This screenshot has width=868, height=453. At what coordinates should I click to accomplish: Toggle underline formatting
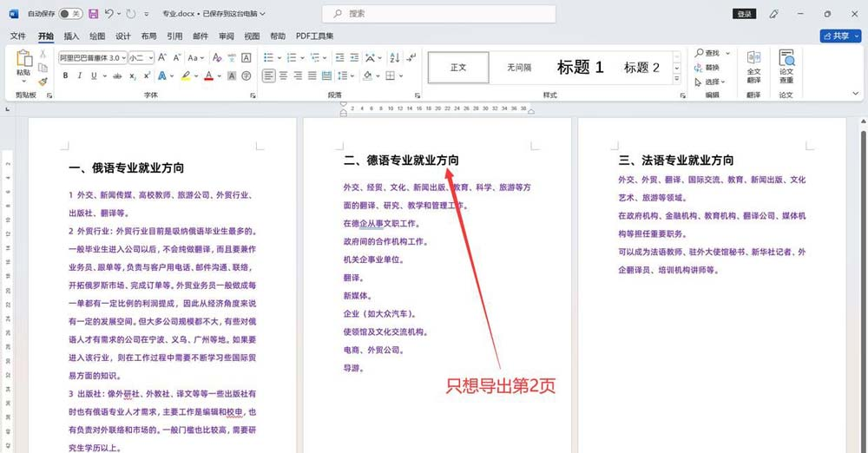pyautogui.click(x=94, y=75)
